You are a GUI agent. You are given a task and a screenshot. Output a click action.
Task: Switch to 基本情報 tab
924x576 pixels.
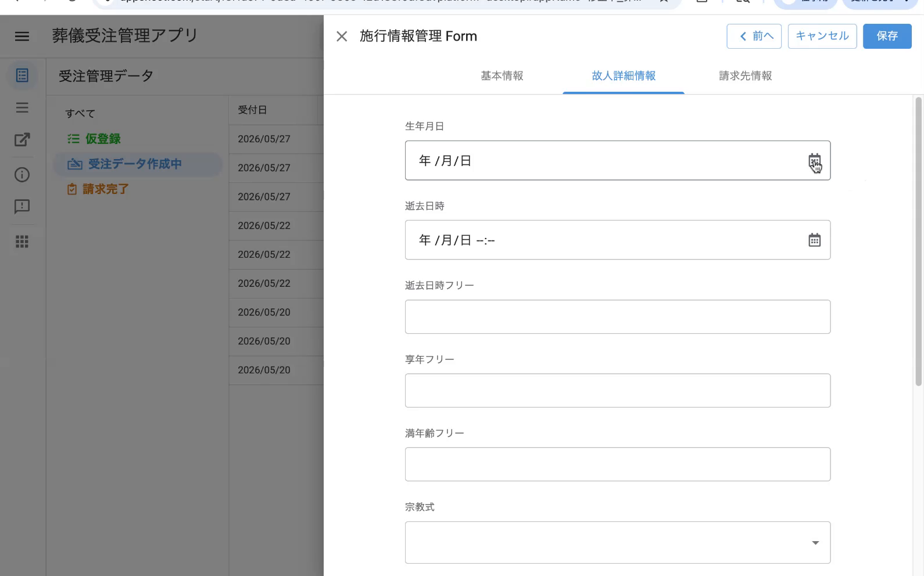502,76
